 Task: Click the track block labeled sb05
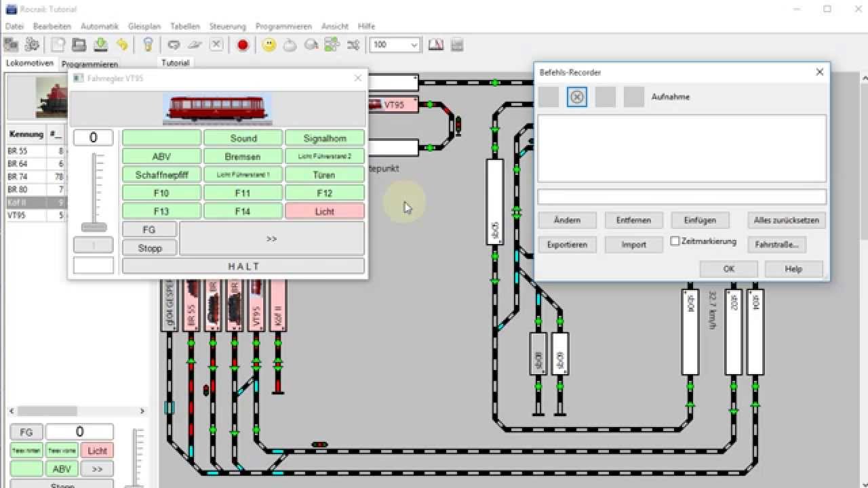[495, 201]
